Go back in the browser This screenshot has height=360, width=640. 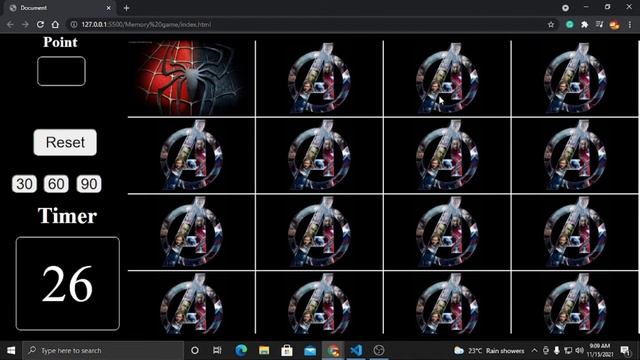(10, 24)
